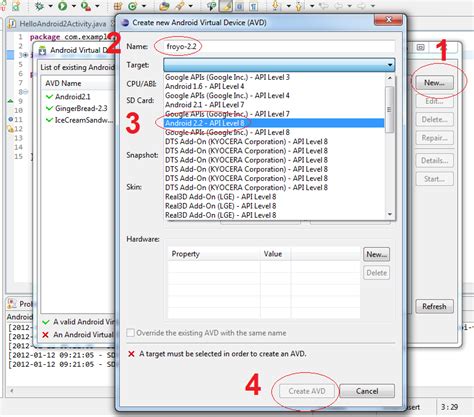Screen dimensions: 474x417
Task: Switch to HelloAndroid2Activity.java editor tab
Action: point(62,24)
